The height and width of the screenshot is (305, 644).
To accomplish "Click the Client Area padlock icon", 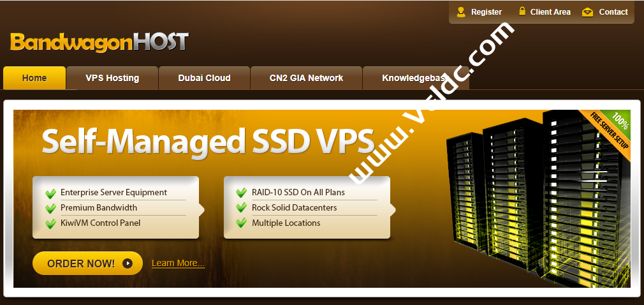I will [522, 11].
